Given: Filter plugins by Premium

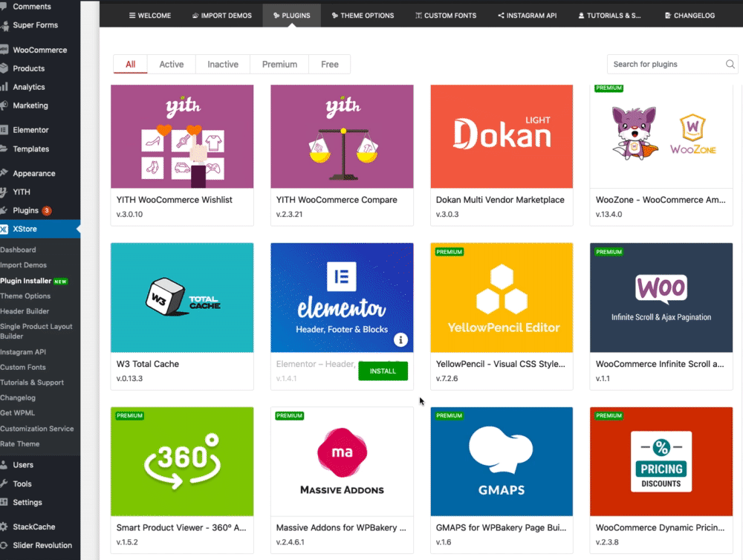Looking at the screenshot, I should point(279,65).
